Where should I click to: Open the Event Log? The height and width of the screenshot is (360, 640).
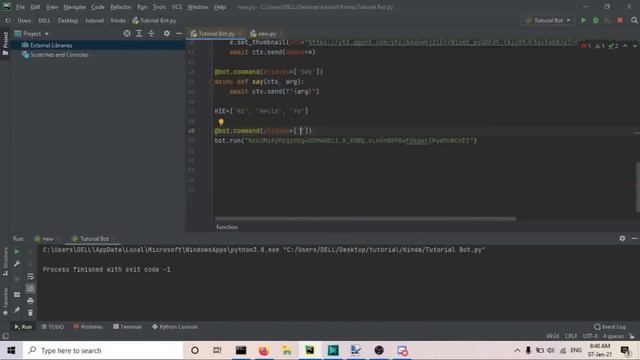point(610,327)
